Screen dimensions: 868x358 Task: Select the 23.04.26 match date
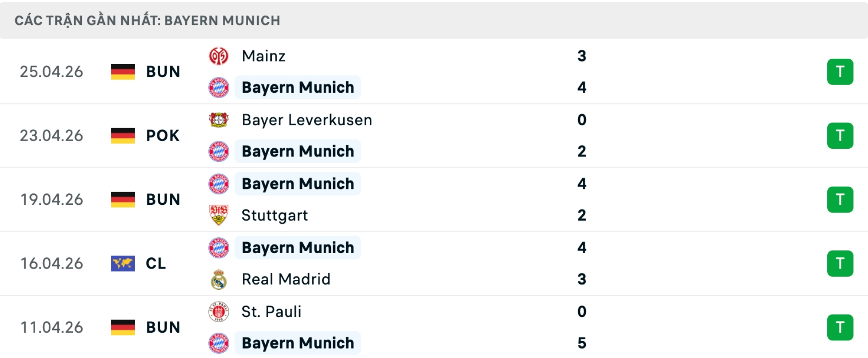52,136
